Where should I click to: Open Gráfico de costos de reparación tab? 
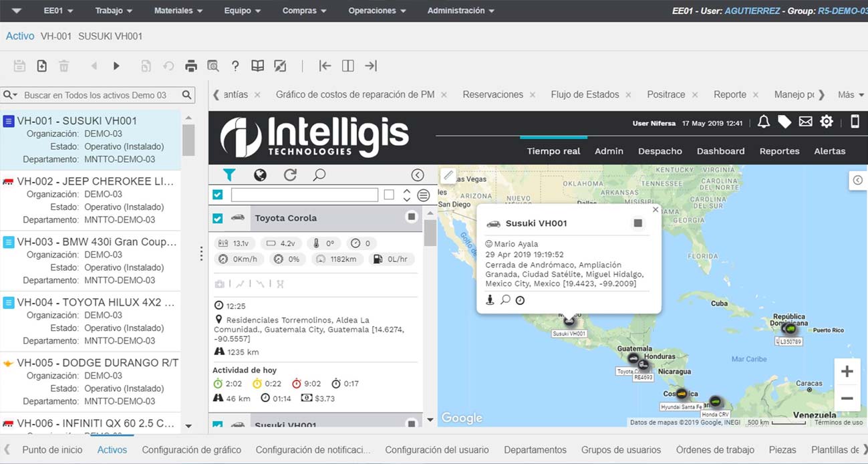coord(355,95)
